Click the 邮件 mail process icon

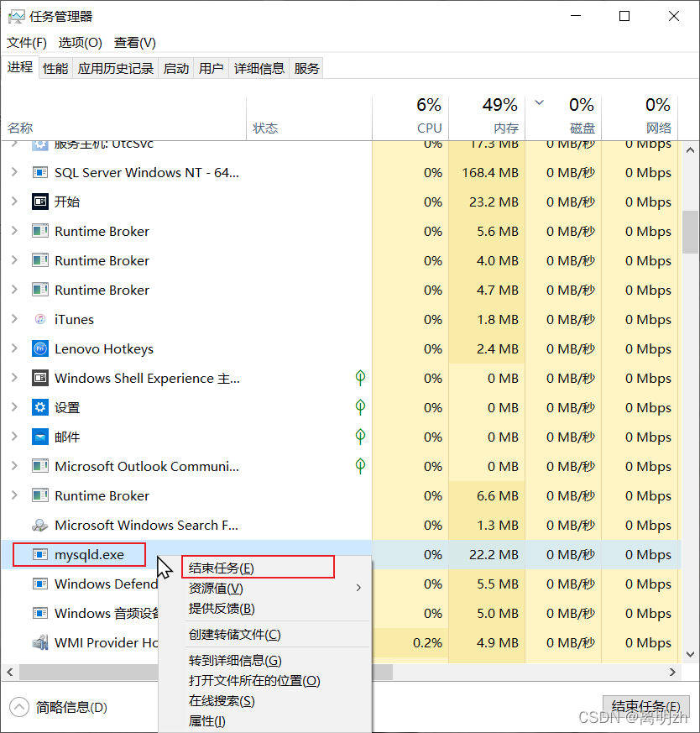[40, 437]
